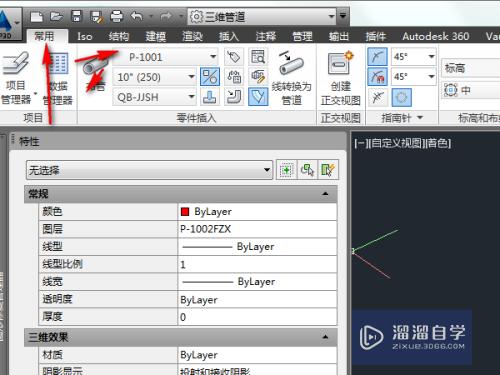Image resolution: width=500 pixels, height=375 pixels.
Task: Collapse the 三维效果 properties section
Action: [x=325, y=337]
